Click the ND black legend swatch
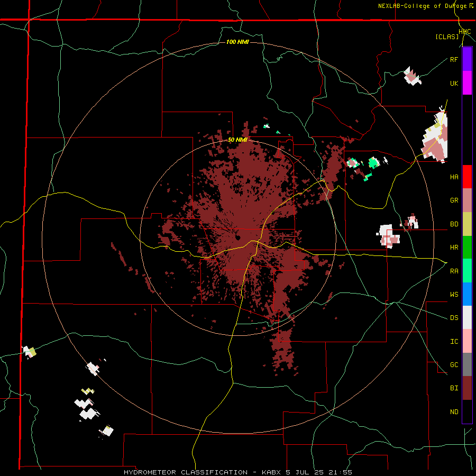The height and width of the screenshot is (476, 476). tap(467, 411)
